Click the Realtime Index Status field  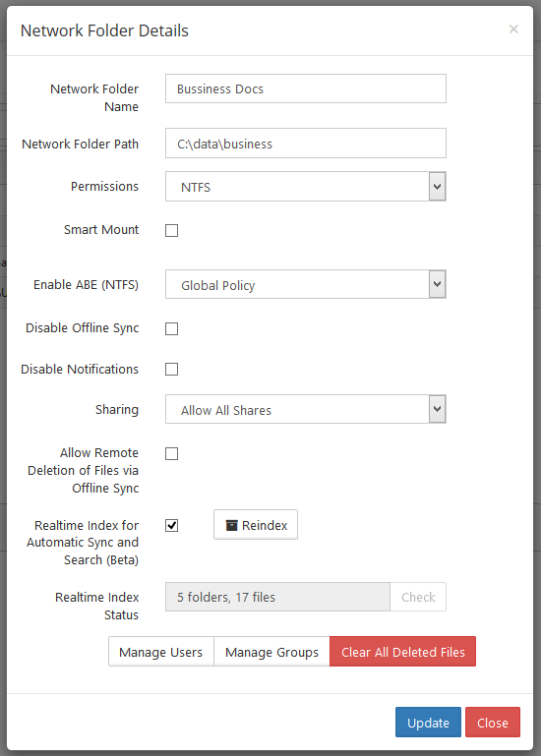coord(277,597)
